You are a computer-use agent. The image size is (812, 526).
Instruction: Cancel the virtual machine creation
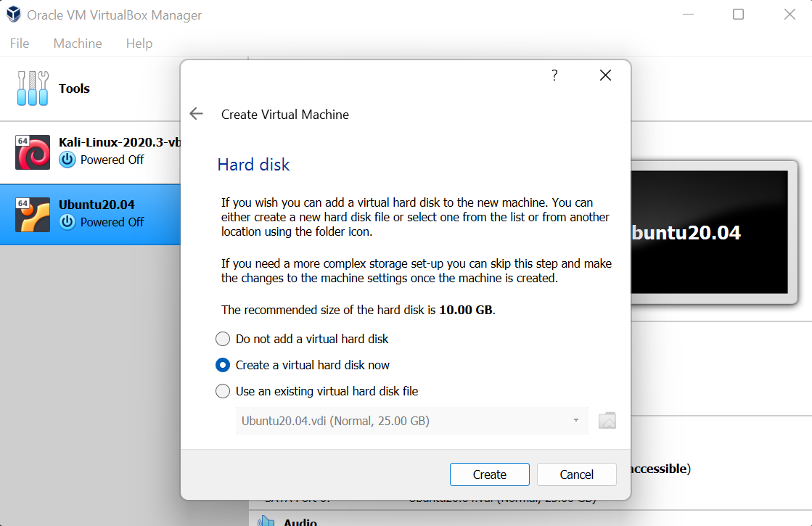(x=576, y=474)
